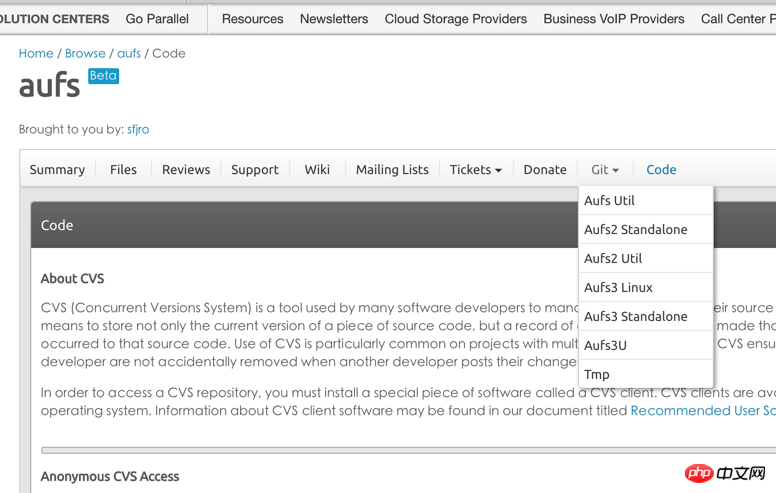This screenshot has height=493, width=776.
Task: Switch to the Files tab
Action: coord(123,170)
